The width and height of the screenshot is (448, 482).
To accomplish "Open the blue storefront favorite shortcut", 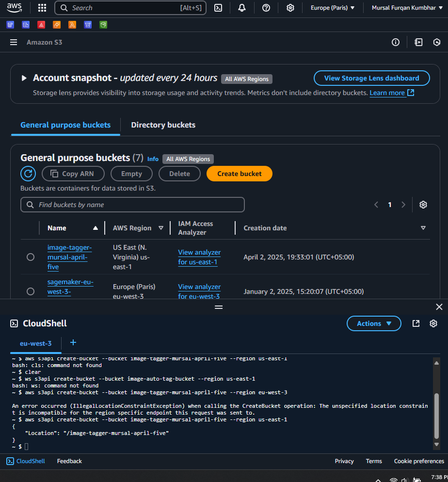I will [x=88, y=25].
